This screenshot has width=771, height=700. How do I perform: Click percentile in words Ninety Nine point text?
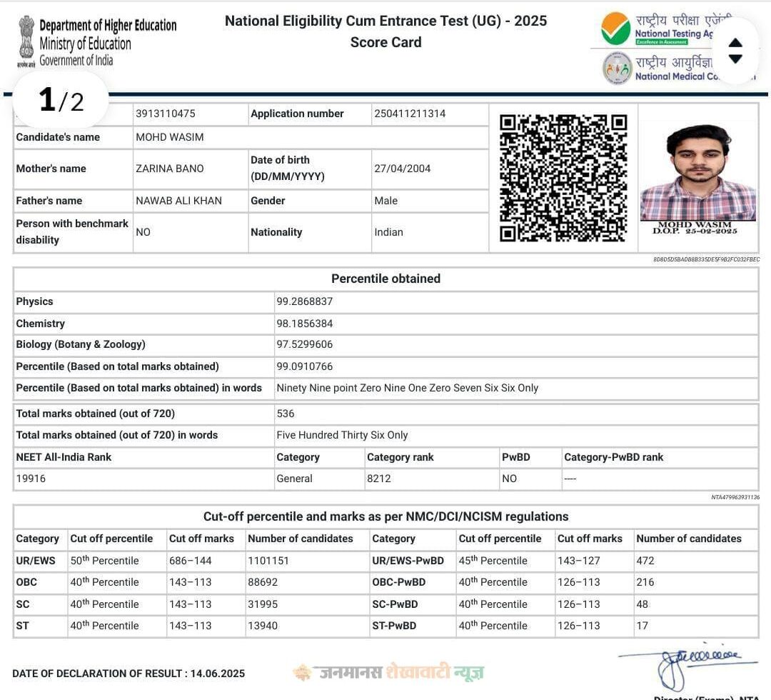coord(407,388)
